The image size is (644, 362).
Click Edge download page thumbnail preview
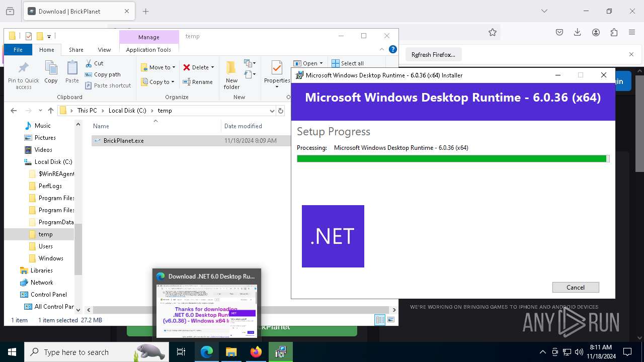coord(207,310)
